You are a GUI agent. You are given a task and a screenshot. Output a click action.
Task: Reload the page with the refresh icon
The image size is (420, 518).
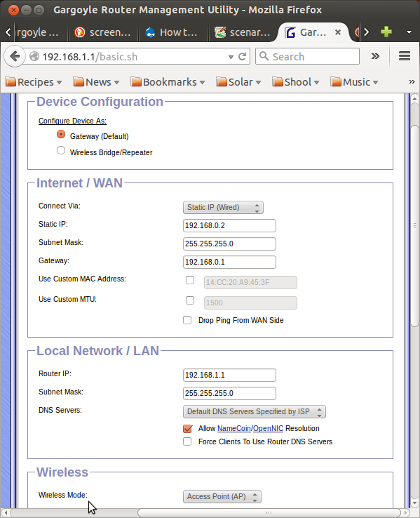coord(243,56)
